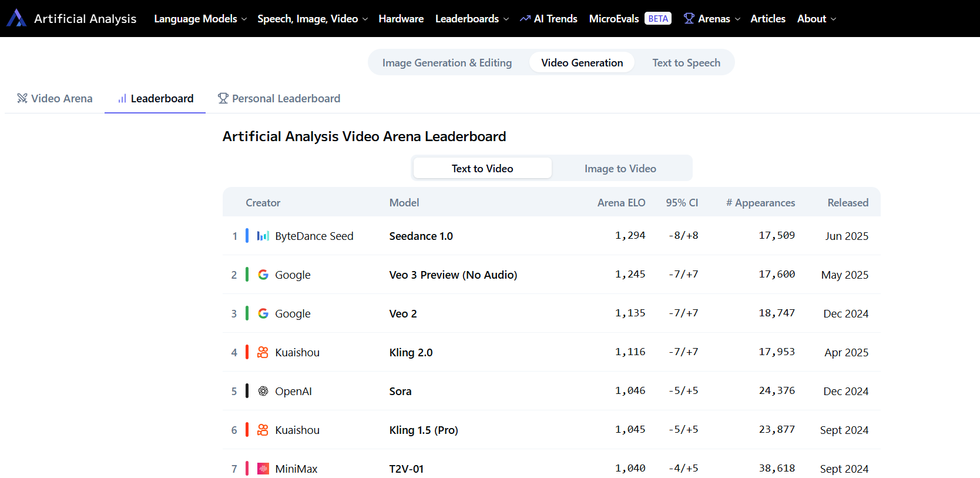Click the Apr 2025 release date
This screenshot has height=478, width=980.
847,352
